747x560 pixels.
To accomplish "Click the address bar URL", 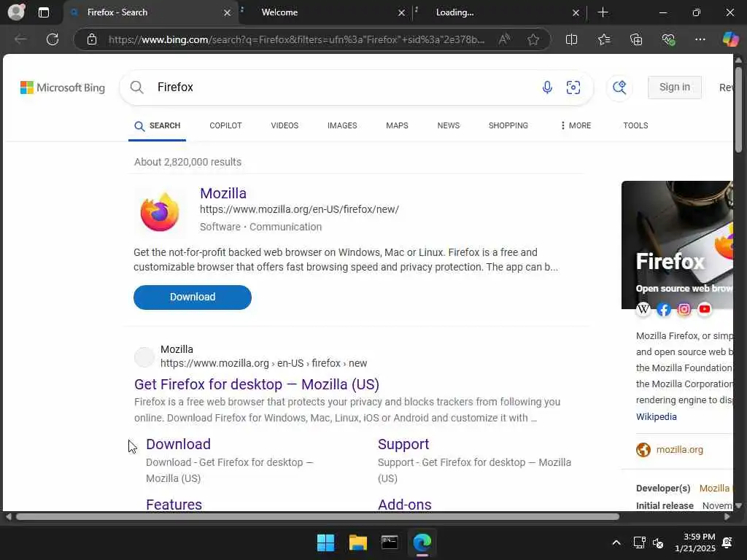I will coord(295,39).
